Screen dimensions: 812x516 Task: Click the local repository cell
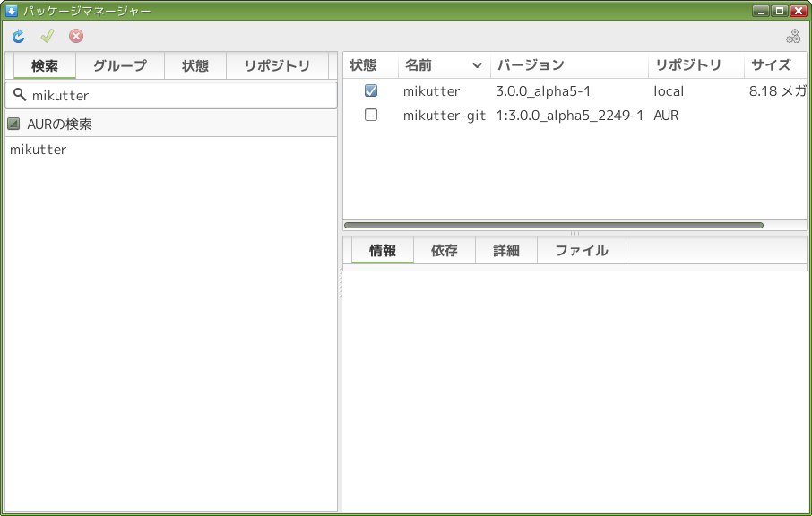pyautogui.click(x=669, y=91)
